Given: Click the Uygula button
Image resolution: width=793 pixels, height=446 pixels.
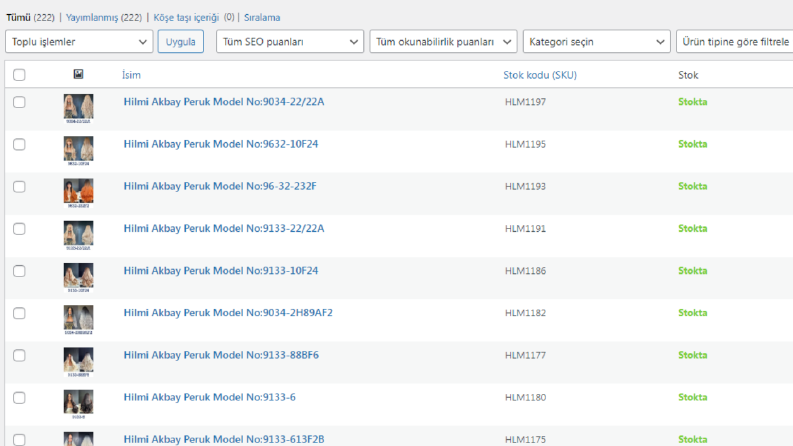Looking at the screenshot, I should [181, 41].
